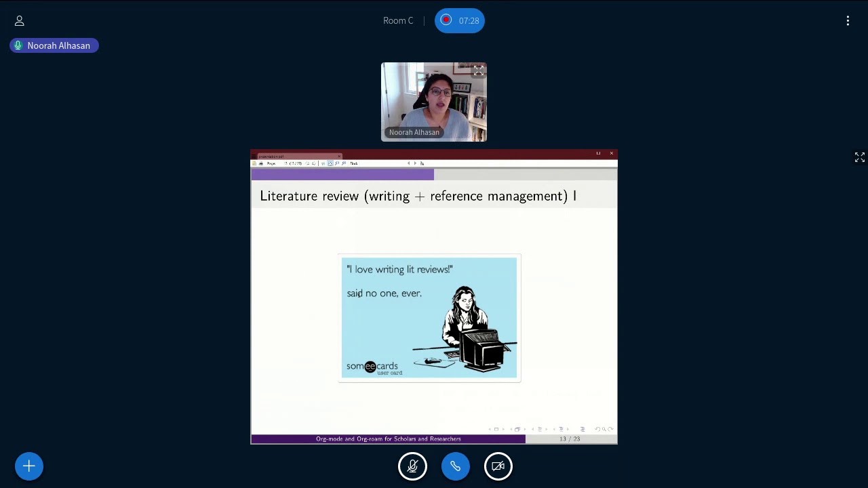Click the Beamer section navigation icon
The image size is (868, 488).
click(x=561, y=429)
